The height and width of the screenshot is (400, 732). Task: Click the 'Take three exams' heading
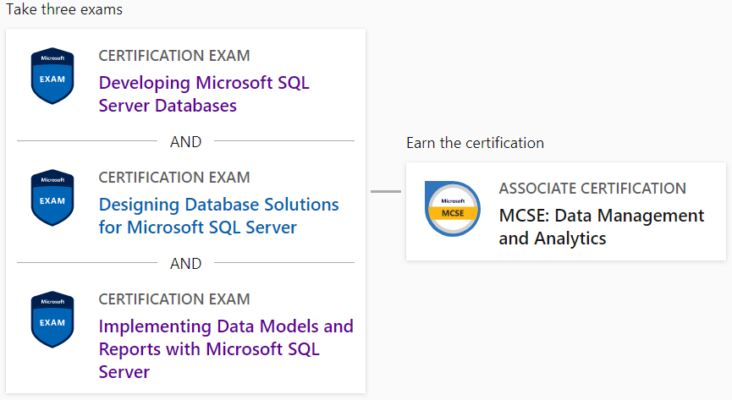(x=64, y=9)
